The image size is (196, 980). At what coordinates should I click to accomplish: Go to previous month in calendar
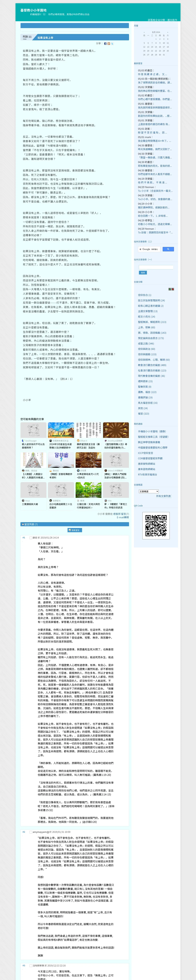pyautogui.click(x=144, y=32)
